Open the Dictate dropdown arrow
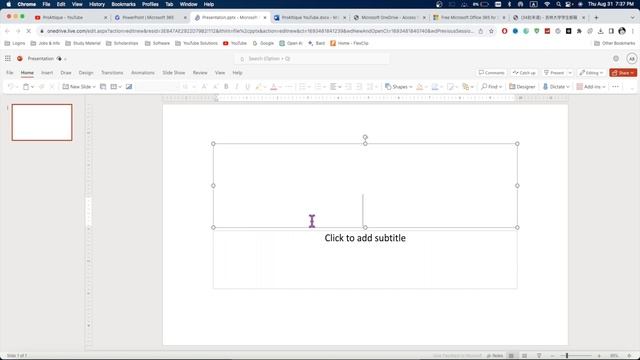 [x=568, y=87]
